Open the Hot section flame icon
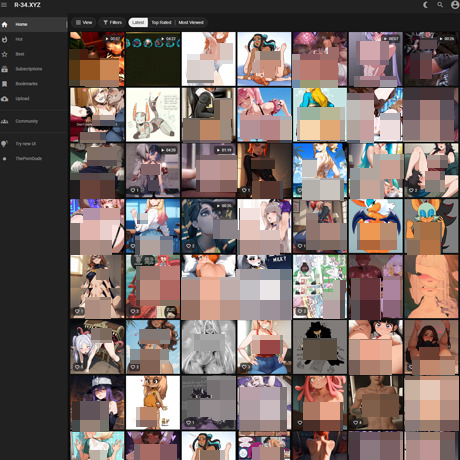Image resolution: width=460 pixels, height=460 pixels. coord(5,39)
